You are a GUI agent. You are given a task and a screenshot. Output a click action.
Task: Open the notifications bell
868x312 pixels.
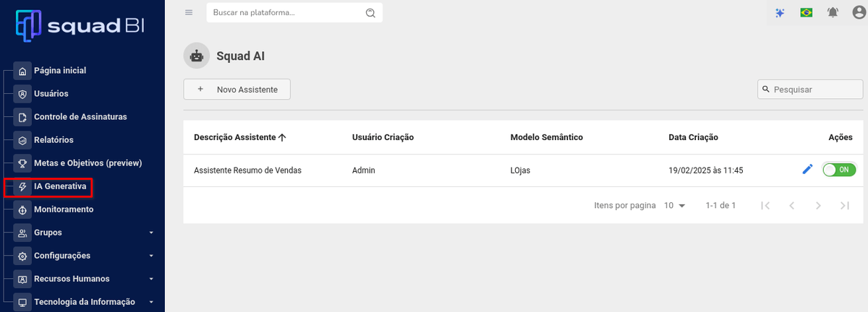[833, 13]
